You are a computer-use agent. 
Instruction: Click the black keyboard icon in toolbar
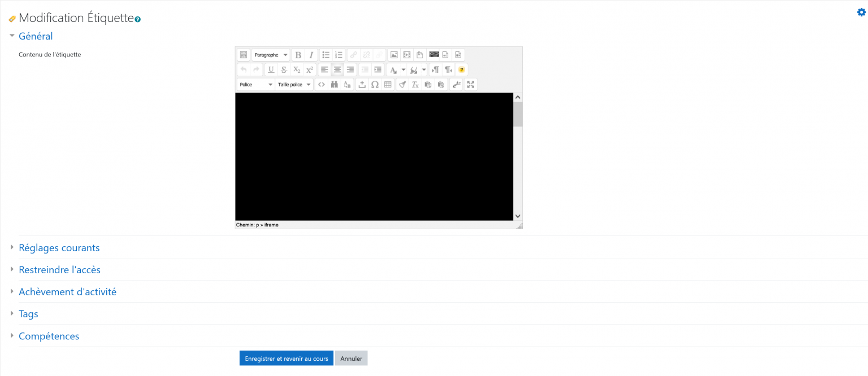(x=434, y=54)
